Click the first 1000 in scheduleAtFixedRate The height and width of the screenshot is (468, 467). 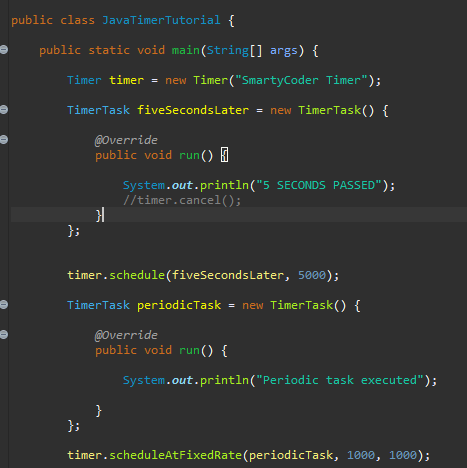[x=361, y=455]
